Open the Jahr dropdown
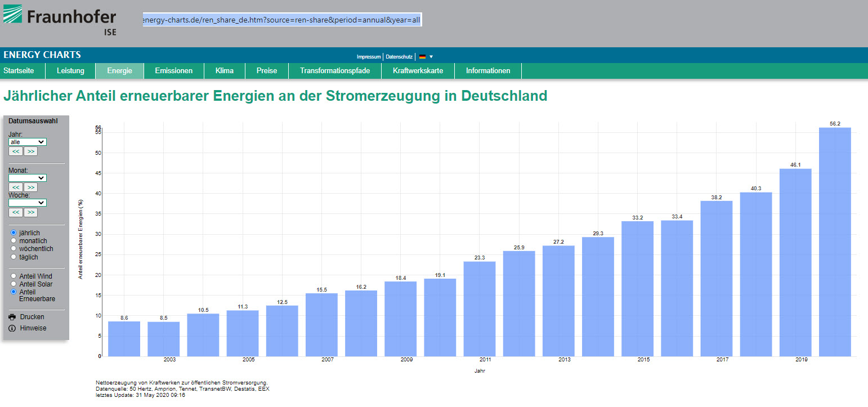868x407 pixels. pyautogui.click(x=28, y=142)
